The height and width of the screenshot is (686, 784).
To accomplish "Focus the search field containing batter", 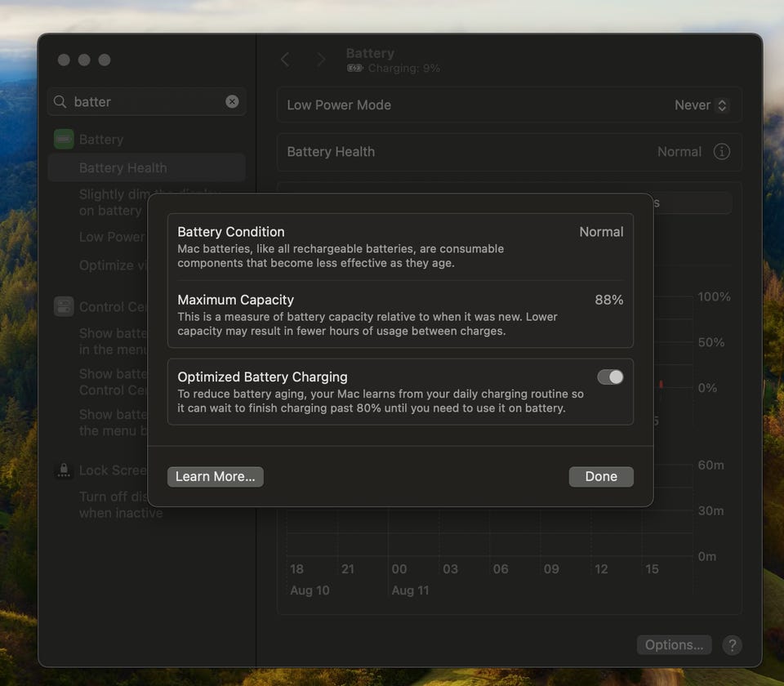I will click(147, 101).
